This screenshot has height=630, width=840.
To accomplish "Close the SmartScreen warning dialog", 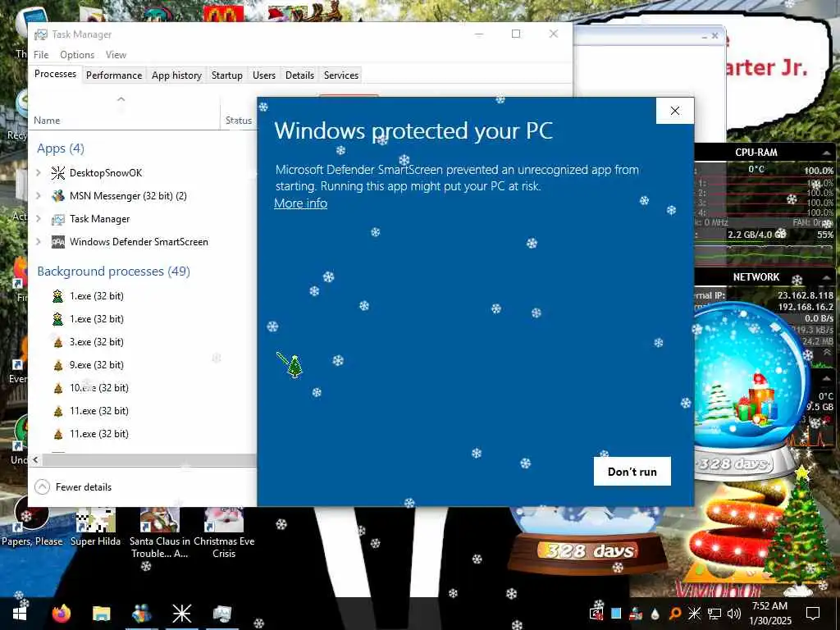I will point(675,111).
